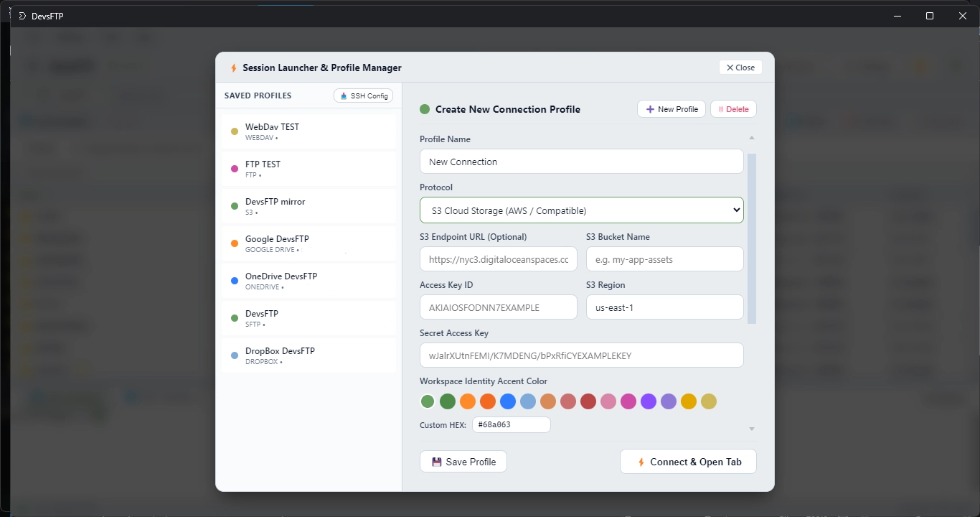Image resolution: width=980 pixels, height=517 pixels.
Task: Pick the bright purple accent swatch
Action: [649, 401]
